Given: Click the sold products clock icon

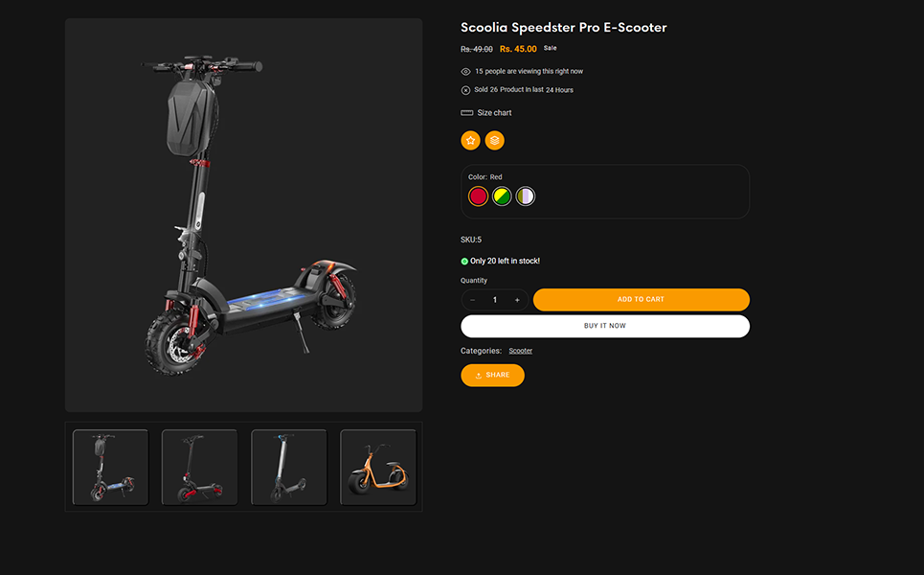Looking at the screenshot, I should [x=465, y=90].
